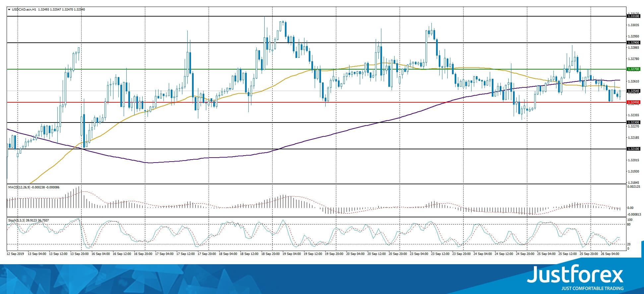This screenshot has height=294, width=644.
Task: Click the 1.32355 value on the price axis
Action: click(x=634, y=115)
